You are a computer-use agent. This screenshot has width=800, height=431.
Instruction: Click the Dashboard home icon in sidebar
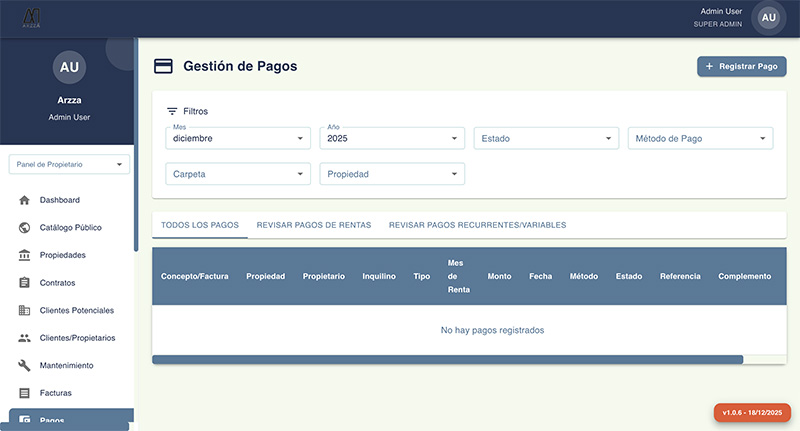coord(24,200)
